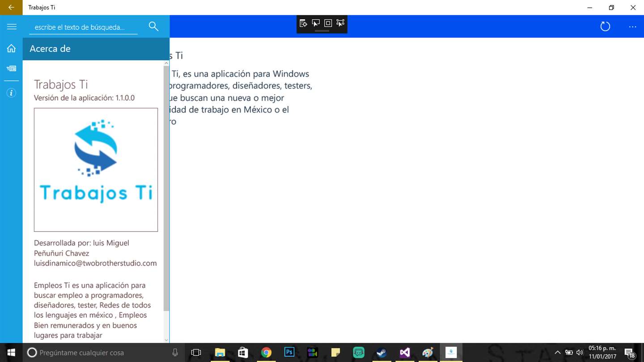The image size is (644, 362).
Task: Click the Acerca de panel header
Action: (96, 49)
